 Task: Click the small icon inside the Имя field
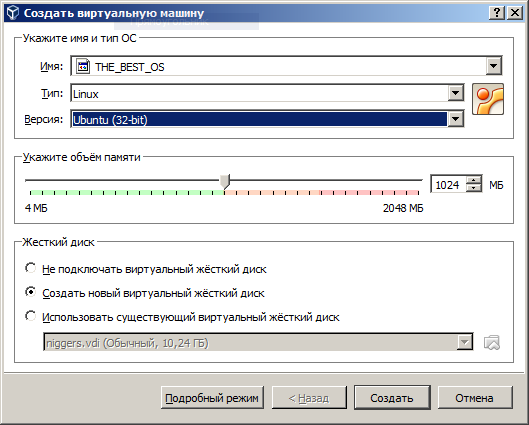coord(83,66)
